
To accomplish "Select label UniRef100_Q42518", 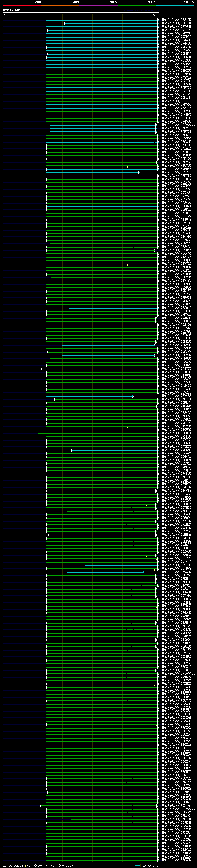I will (176, 623).
